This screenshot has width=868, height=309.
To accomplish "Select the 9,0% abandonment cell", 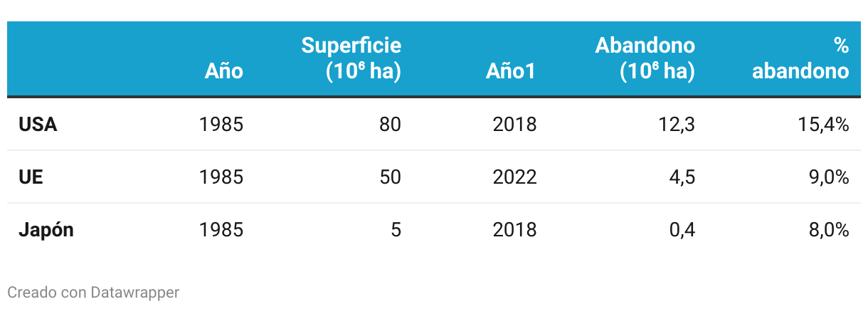I will 828,177.
